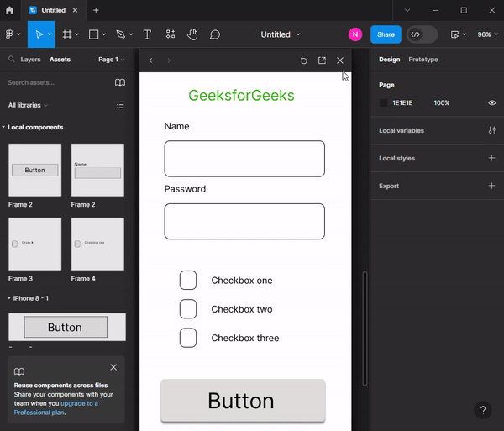Switch to the Assets tab
This screenshot has height=431, width=504.
(x=60, y=60)
